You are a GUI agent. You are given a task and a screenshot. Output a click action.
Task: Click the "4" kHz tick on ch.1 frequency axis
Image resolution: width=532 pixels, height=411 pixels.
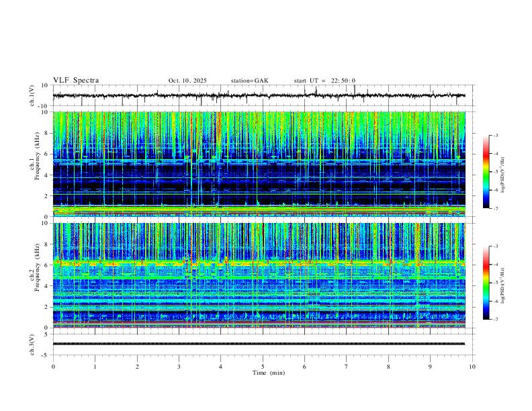coord(47,175)
